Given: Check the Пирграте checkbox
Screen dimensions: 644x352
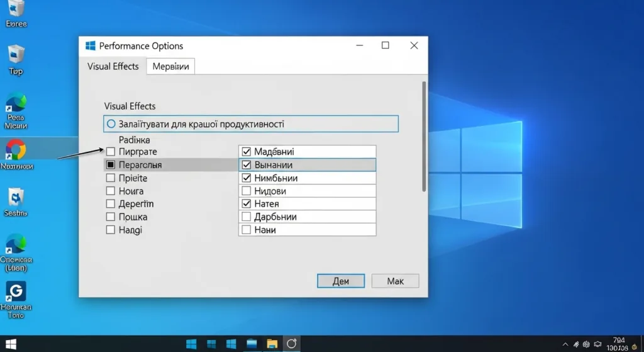Looking at the screenshot, I should 111,152.
